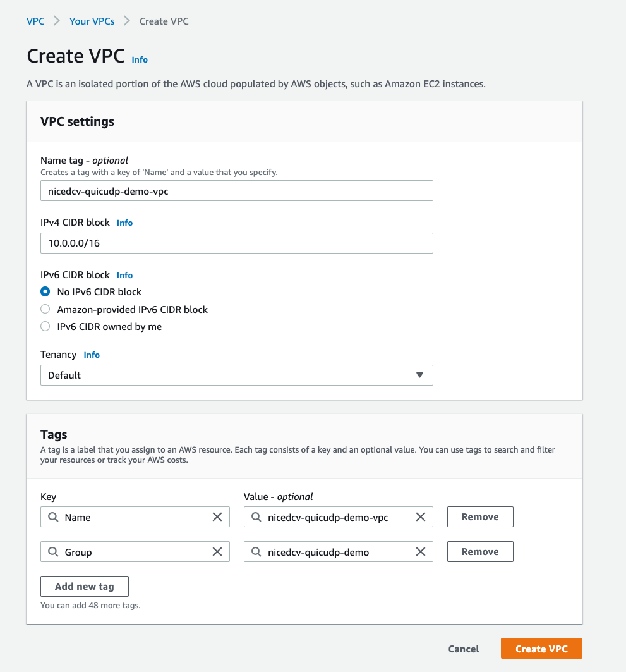The image size is (626, 672).
Task: Clear the nicedcv-quicudp-demo-vpc tag value
Action: [x=421, y=517]
